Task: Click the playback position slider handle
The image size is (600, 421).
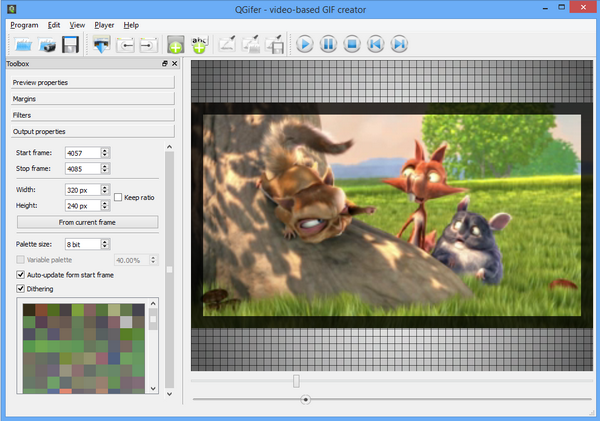Action: point(305,399)
